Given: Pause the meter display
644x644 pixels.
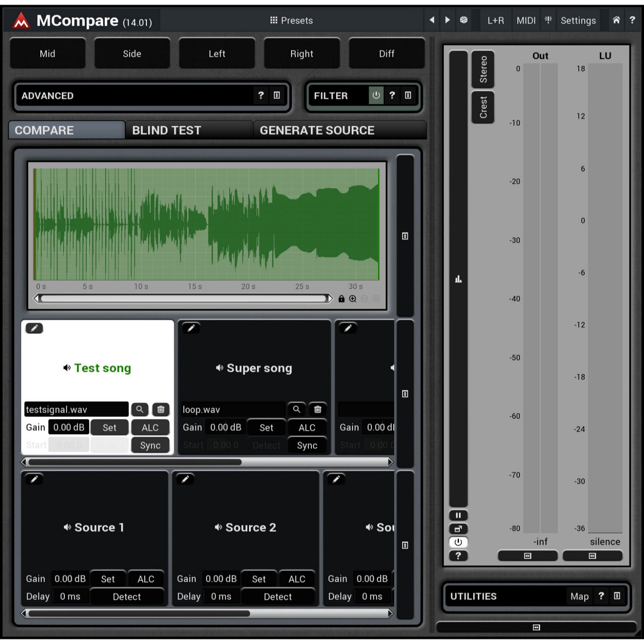Looking at the screenshot, I should (458, 515).
